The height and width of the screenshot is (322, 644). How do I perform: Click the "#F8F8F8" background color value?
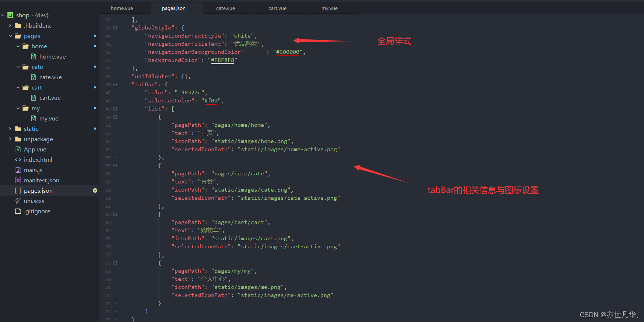coord(222,60)
